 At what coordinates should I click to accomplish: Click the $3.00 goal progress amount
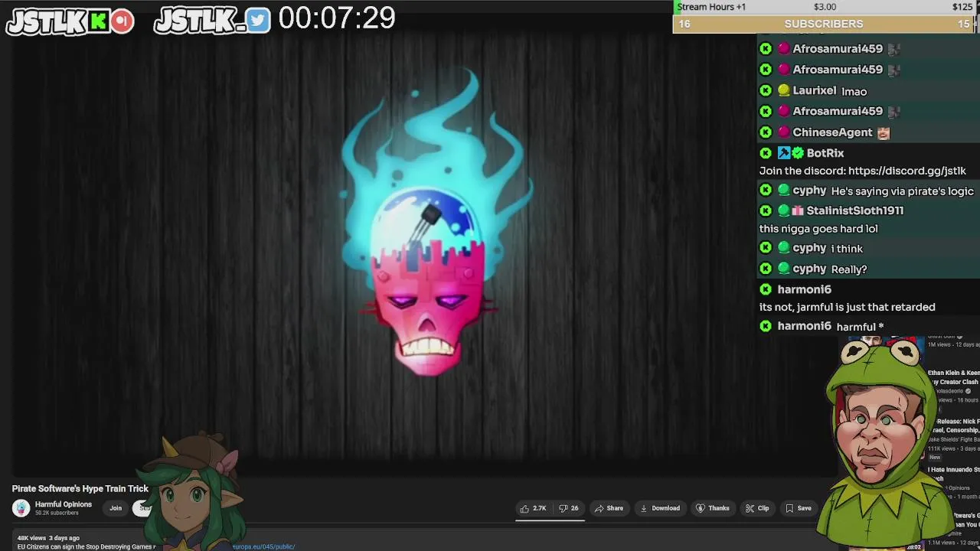tap(825, 7)
